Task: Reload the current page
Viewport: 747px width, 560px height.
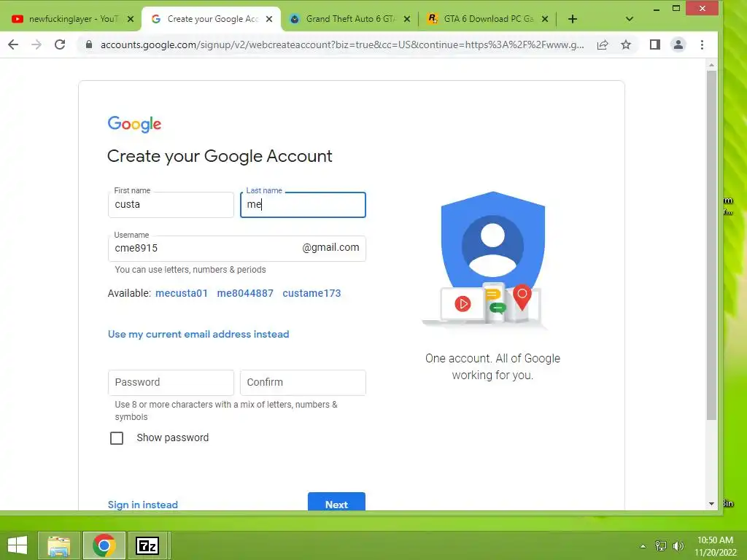Action: [x=60, y=44]
